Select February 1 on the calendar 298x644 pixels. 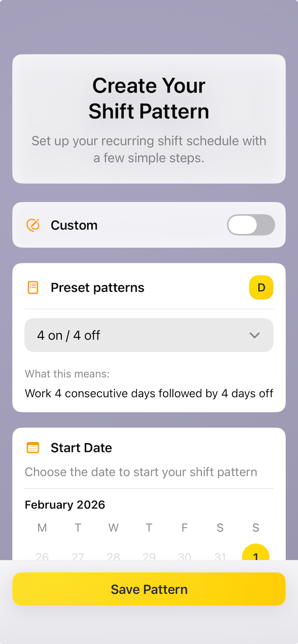[256, 555]
